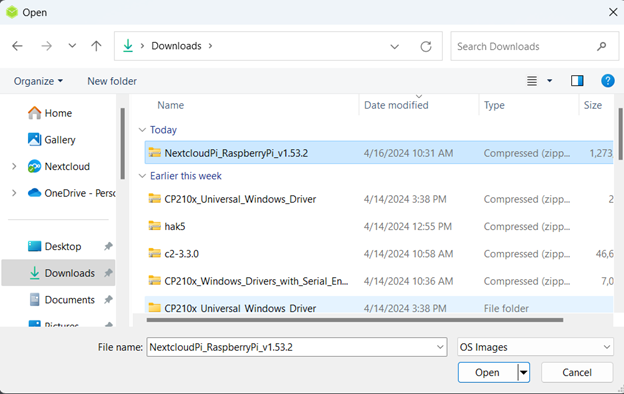This screenshot has height=394, width=624.
Task: Click the search magnifier icon
Action: [x=602, y=47]
